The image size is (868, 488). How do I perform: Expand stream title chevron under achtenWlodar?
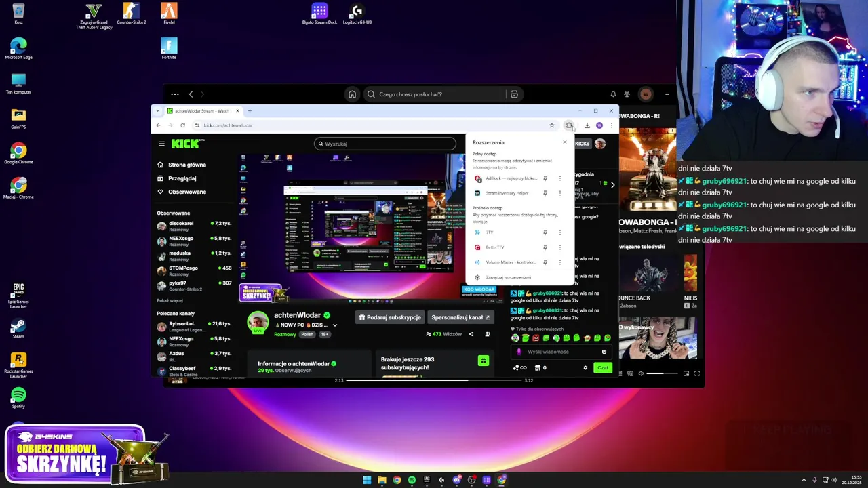tap(334, 325)
